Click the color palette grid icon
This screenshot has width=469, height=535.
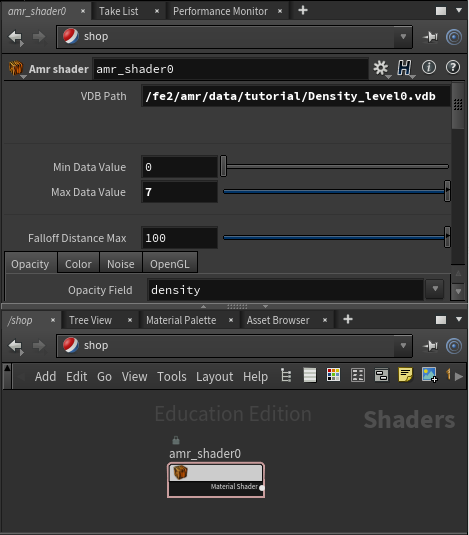click(x=333, y=375)
